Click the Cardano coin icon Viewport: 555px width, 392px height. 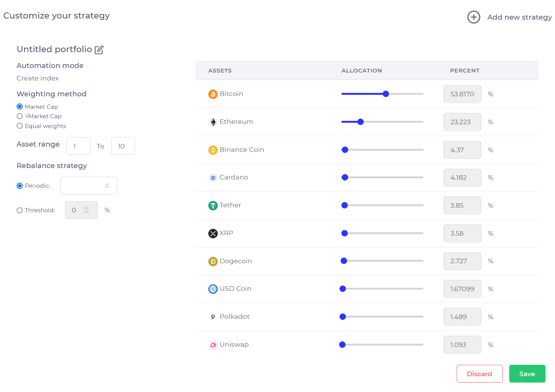tap(213, 177)
